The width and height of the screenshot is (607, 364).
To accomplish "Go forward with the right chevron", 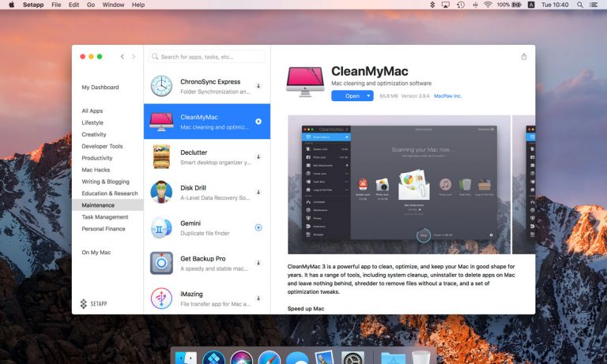I will point(134,57).
